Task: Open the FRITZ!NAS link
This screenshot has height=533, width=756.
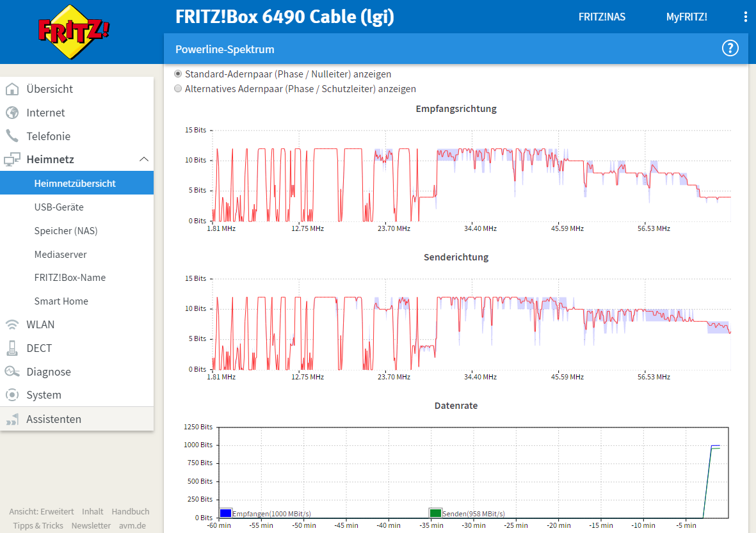Action: coord(602,17)
